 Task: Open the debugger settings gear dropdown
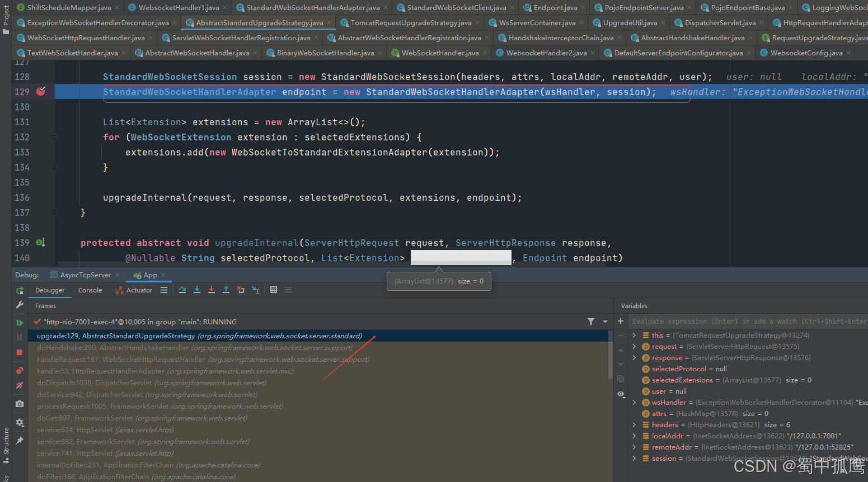point(20,422)
